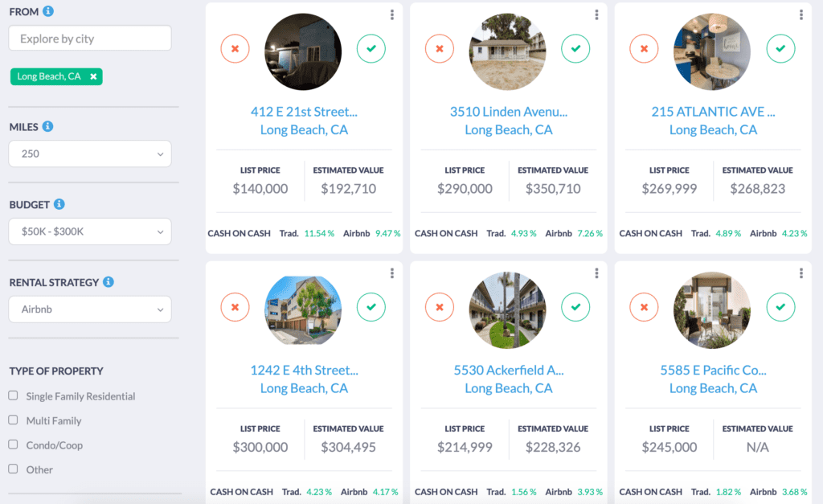
Task: Open the BUDGET dropdown
Action: (89, 232)
